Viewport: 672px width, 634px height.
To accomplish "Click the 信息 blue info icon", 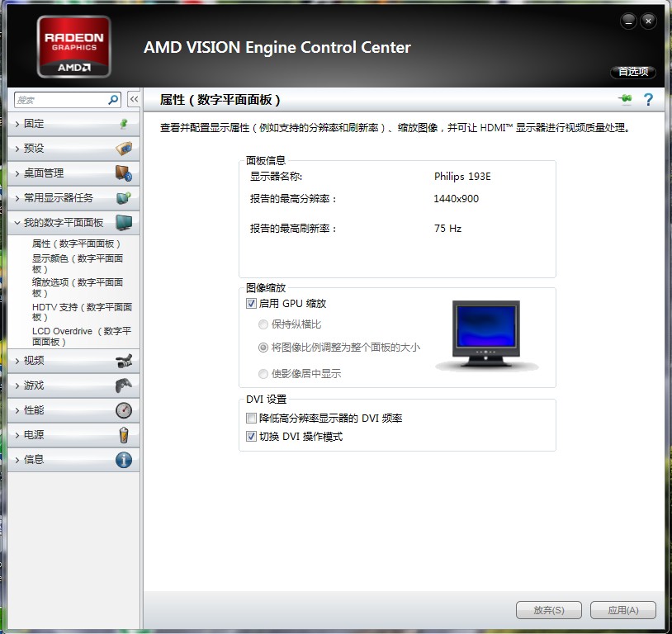I will click(x=124, y=460).
